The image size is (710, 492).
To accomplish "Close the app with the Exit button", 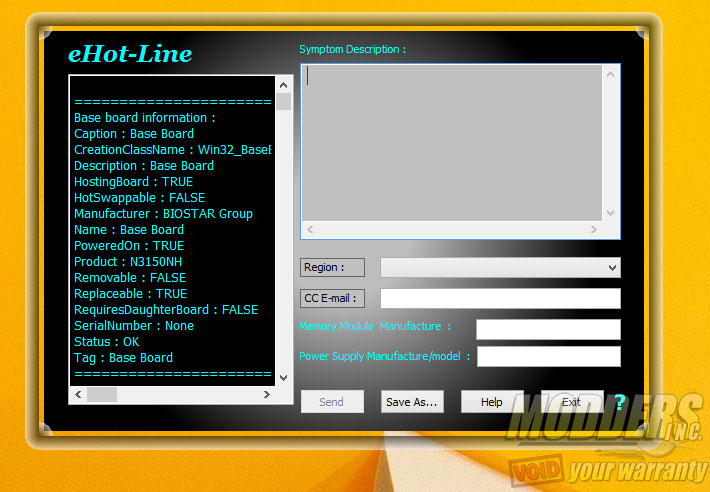I will tap(571, 401).
